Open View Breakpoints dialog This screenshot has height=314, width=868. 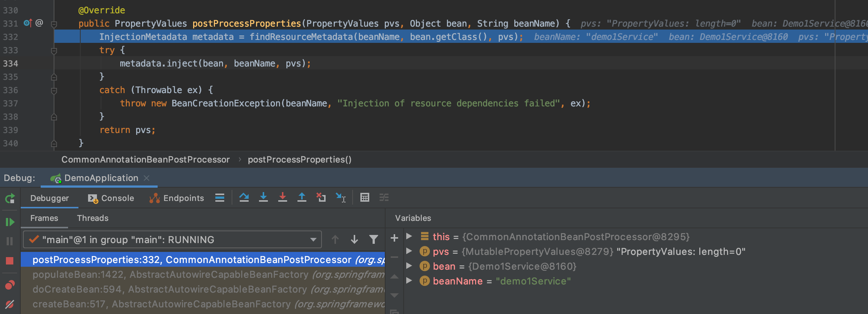tap(10, 285)
